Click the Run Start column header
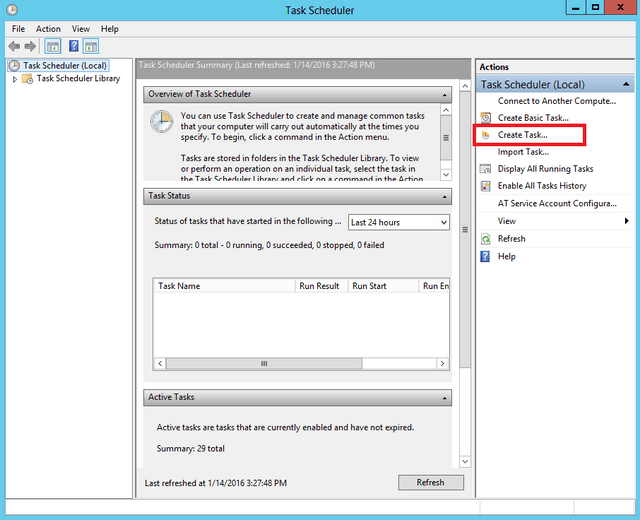Screen dimensions: 640x520 383,286
